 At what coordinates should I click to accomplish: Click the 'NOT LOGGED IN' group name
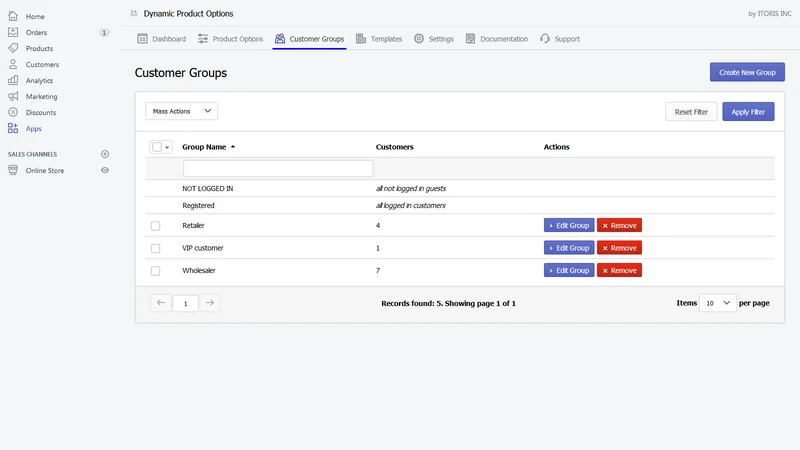pyautogui.click(x=208, y=188)
